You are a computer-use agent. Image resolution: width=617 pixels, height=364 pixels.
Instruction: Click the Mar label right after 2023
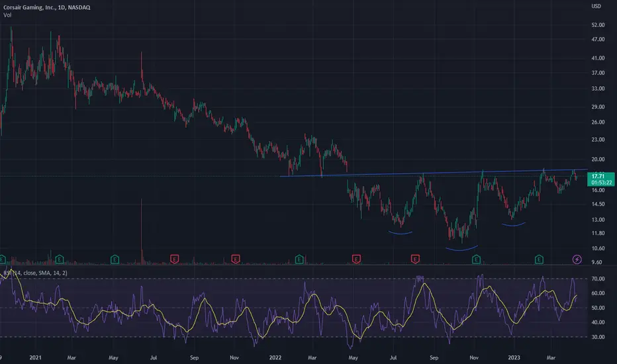click(x=551, y=357)
